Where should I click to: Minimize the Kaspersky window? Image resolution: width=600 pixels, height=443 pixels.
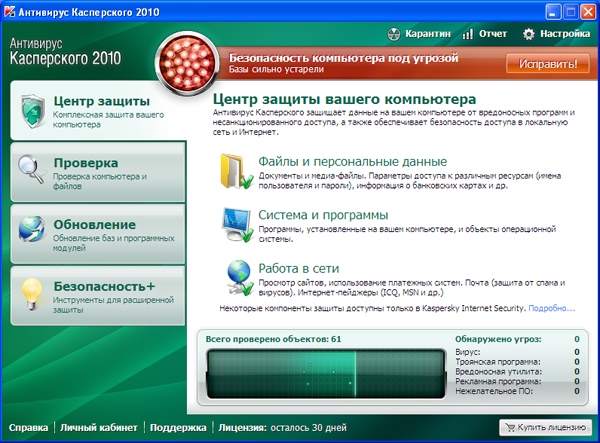(x=553, y=12)
